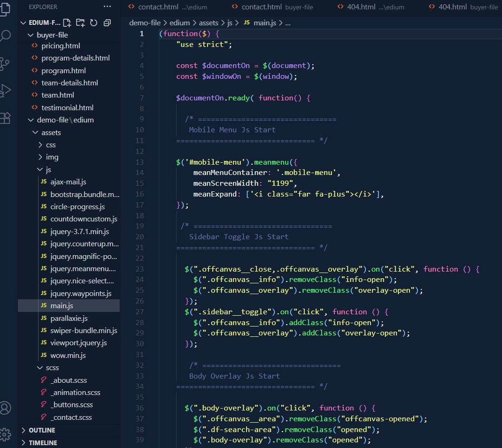Open Explorer's more actions ellipsis menu
Viewport: 502px width, 448px height.
coord(107,7)
